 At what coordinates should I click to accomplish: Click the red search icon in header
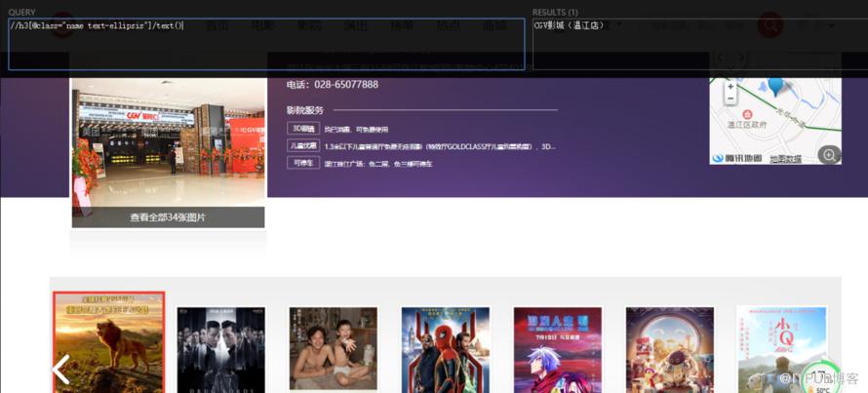(770, 25)
